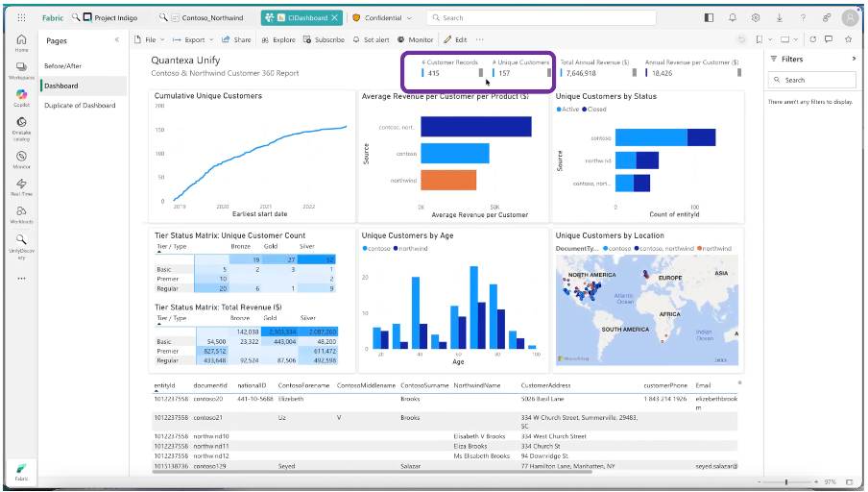Image resolution: width=868 pixels, height=492 pixels.
Task: Click the Filters pane search field
Action: point(814,80)
